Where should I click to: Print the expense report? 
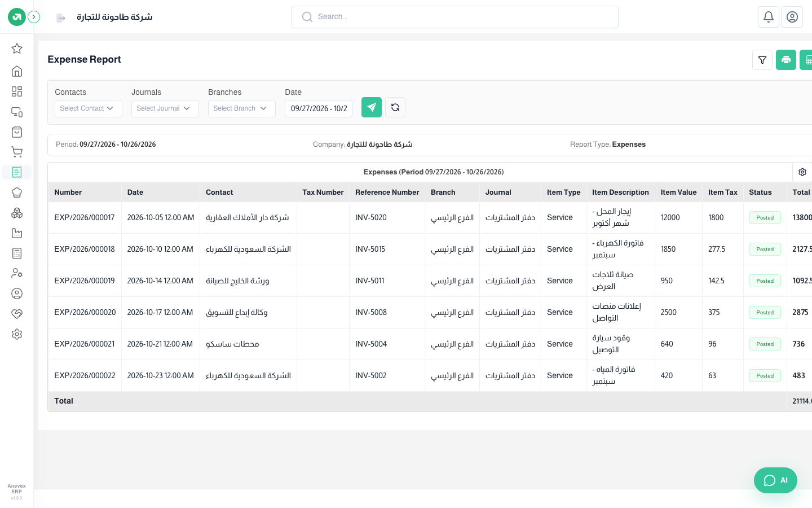[x=786, y=60]
